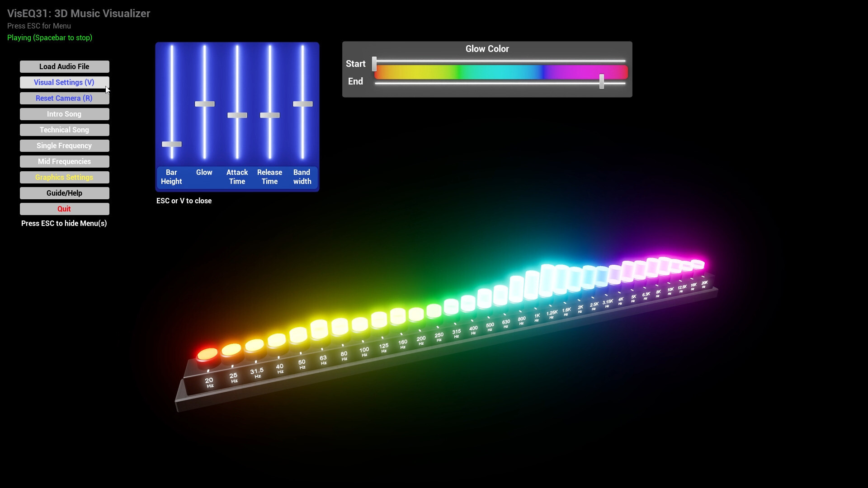Toggle the Visual Settings (V) panel
868x488 pixels.
pos(64,82)
